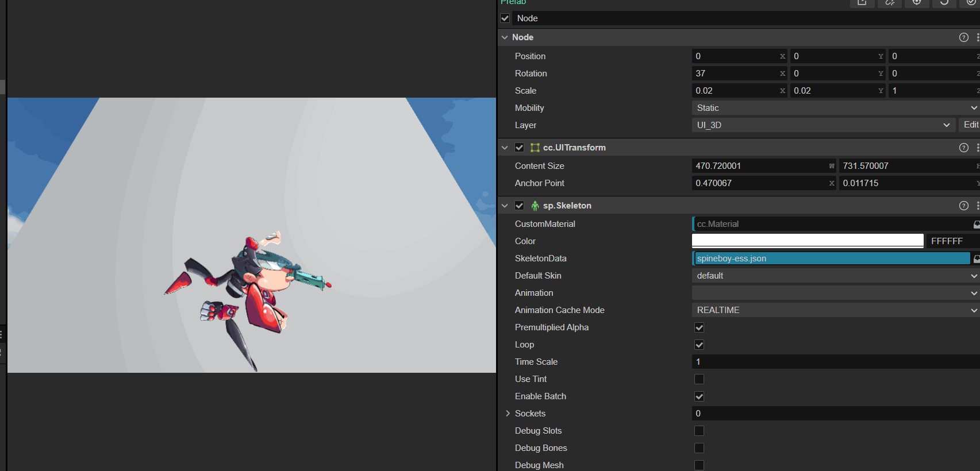
Task: Click the Content Size width field
Action: (x=764, y=166)
